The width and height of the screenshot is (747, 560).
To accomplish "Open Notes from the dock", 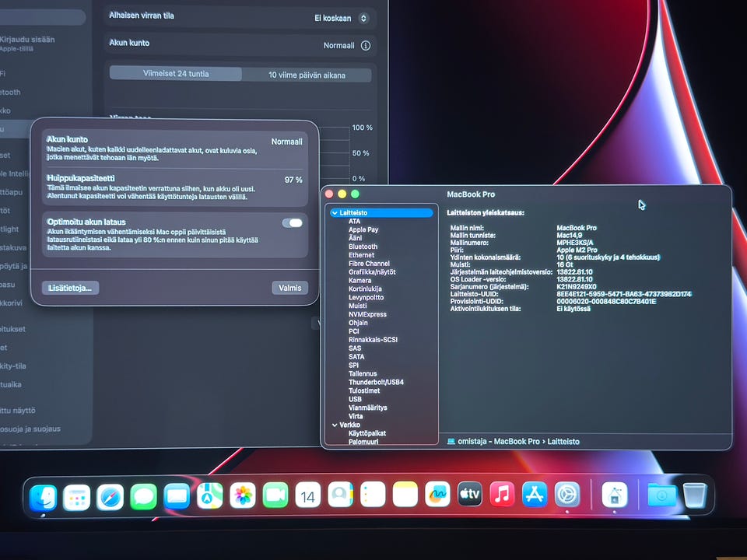I will [x=405, y=495].
